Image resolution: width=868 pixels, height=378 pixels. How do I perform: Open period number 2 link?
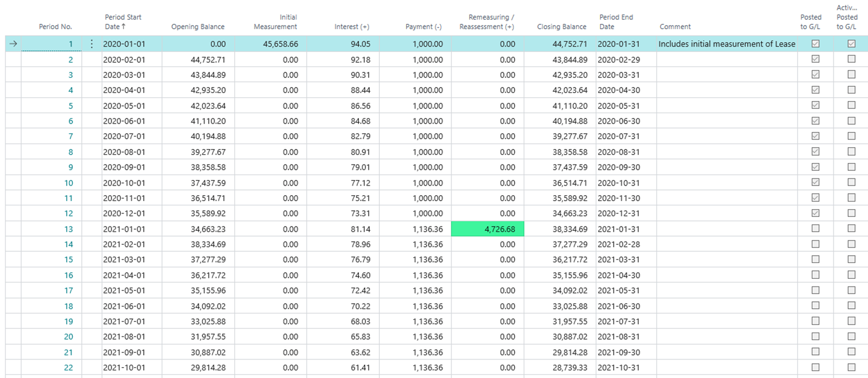[x=70, y=60]
